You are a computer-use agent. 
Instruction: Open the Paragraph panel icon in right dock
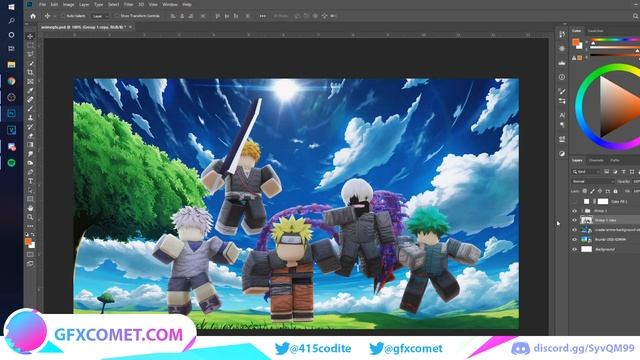point(562,124)
